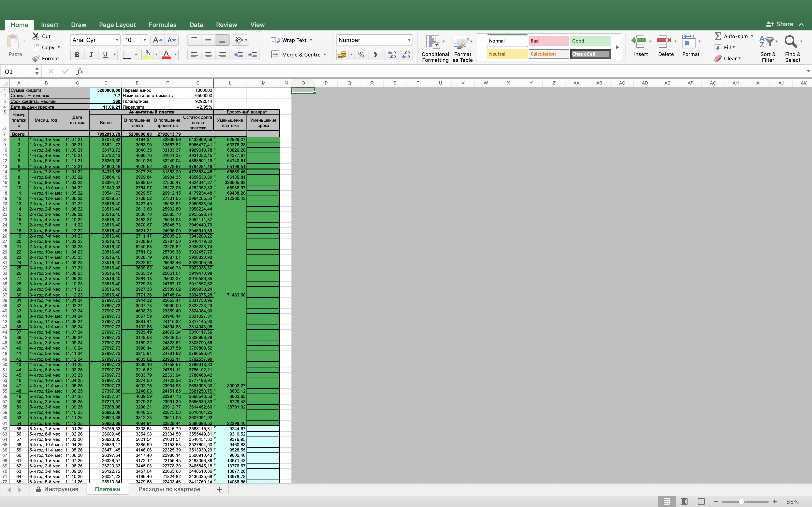Open the Merge & Centre dropdown arrow
Viewport: 812px width, 507px height.
325,55
